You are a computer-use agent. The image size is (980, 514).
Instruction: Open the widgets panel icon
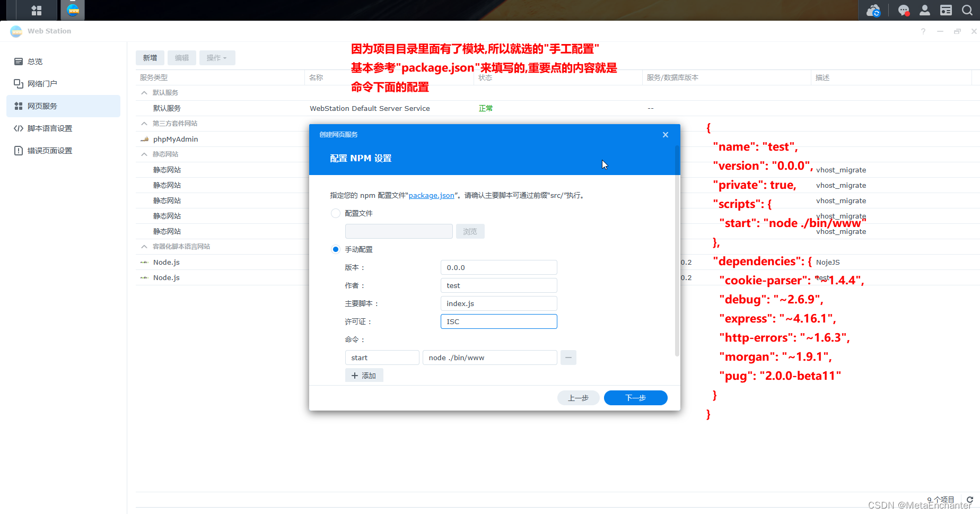coord(946,10)
